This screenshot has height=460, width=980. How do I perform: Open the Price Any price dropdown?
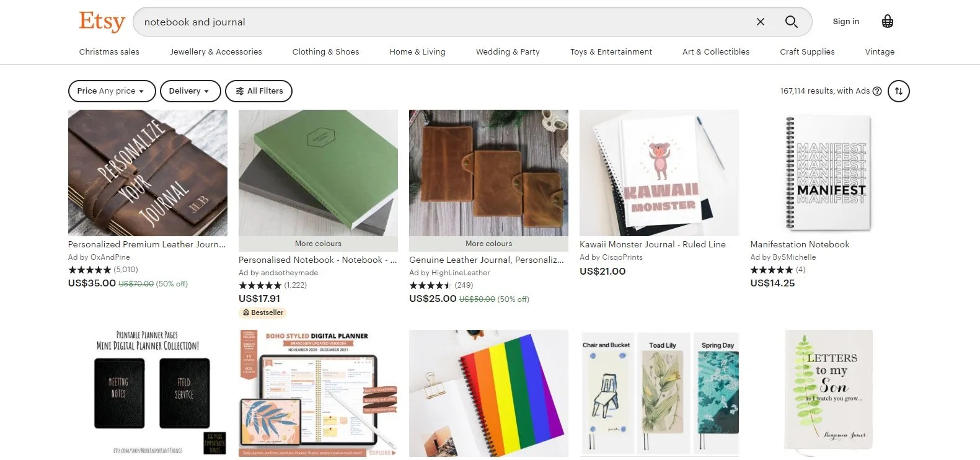click(112, 91)
